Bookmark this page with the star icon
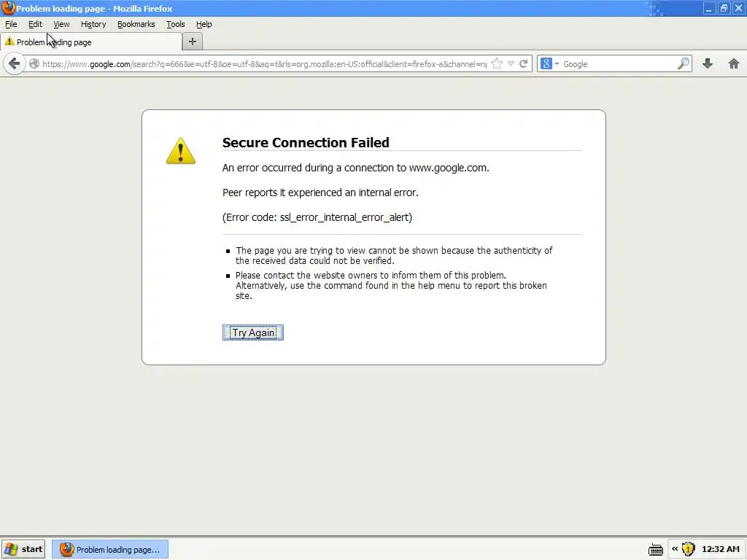The image size is (747, 560). [496, 64]
